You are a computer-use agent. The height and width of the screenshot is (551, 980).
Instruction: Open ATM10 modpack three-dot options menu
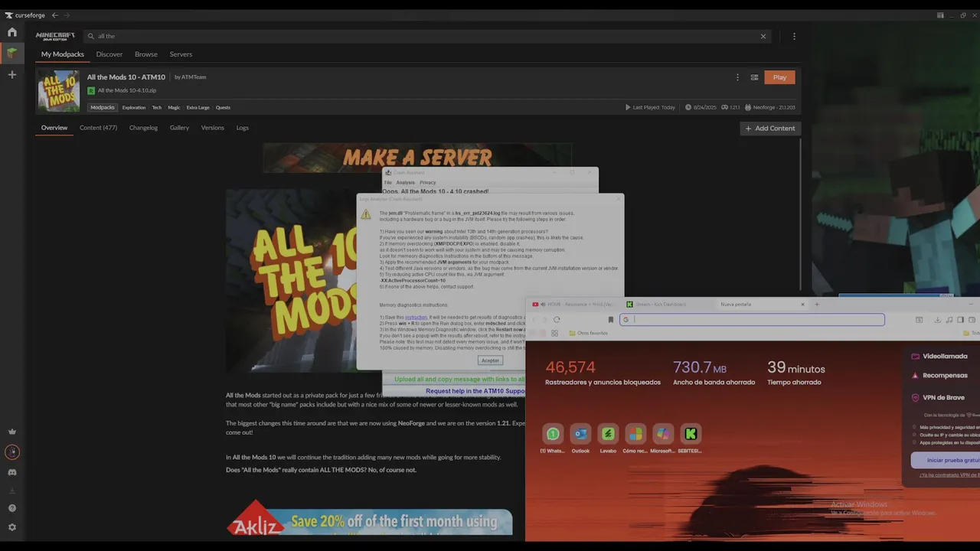click(x=737, y=77)
